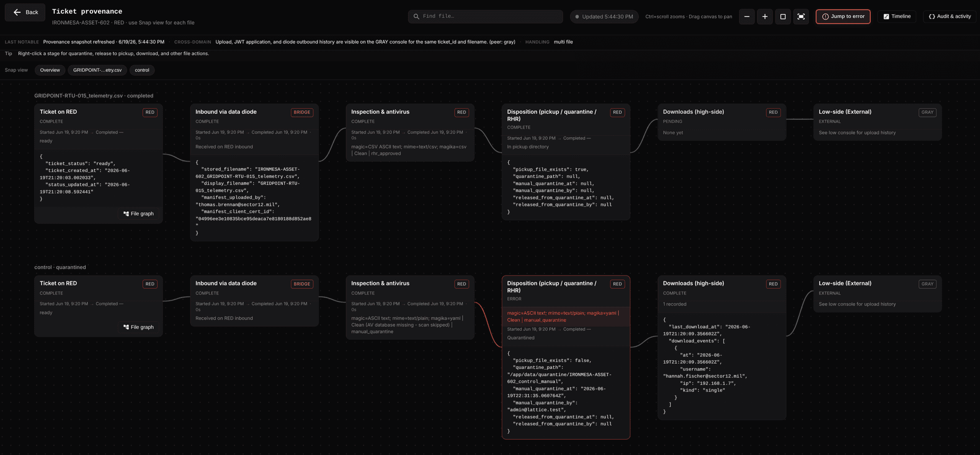This screenshot has width=980, height=455.
Task: Click 'See low console for upload history' in GRIDPOINT row
Action: tap(857, 133)
